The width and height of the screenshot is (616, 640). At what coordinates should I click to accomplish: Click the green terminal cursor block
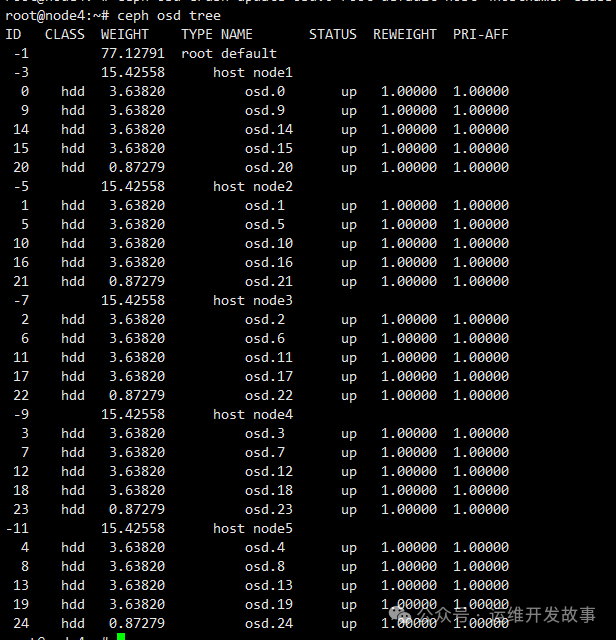click(121, 636)
